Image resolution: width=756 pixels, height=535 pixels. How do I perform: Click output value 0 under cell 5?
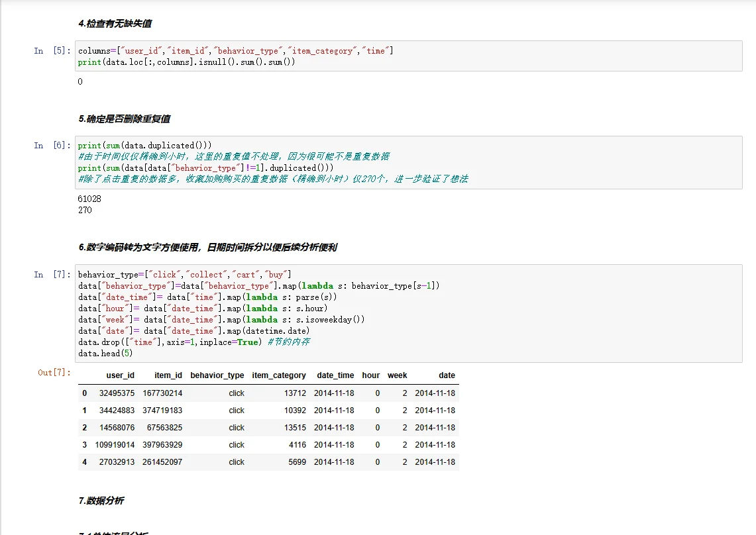pos(80,81)
